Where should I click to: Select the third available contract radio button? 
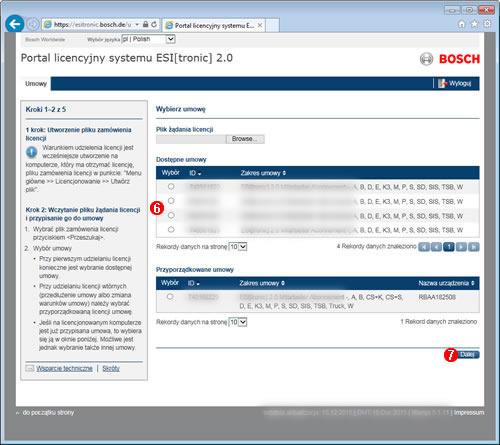pos(171,215)
